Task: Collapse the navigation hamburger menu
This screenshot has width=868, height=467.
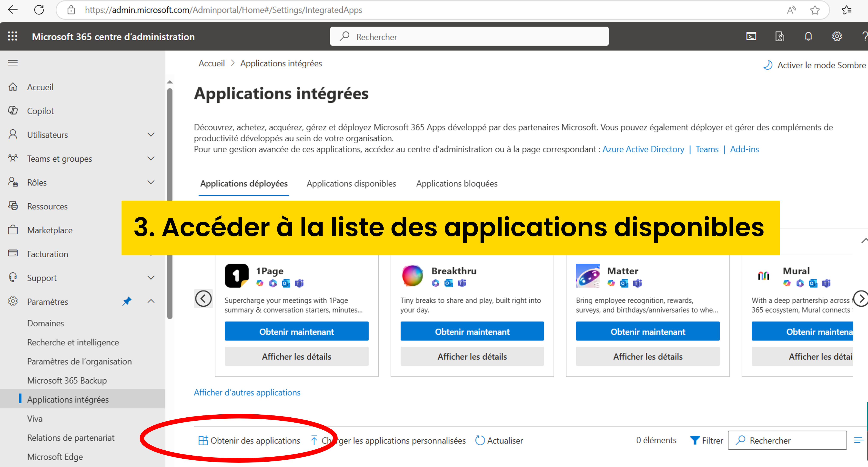Action: pos(13,63)
